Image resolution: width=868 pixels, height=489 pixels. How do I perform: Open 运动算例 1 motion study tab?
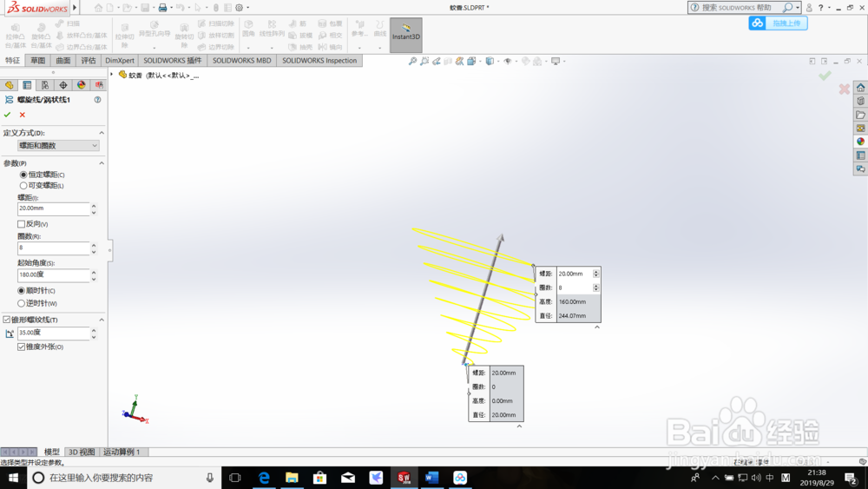point(122,452)
